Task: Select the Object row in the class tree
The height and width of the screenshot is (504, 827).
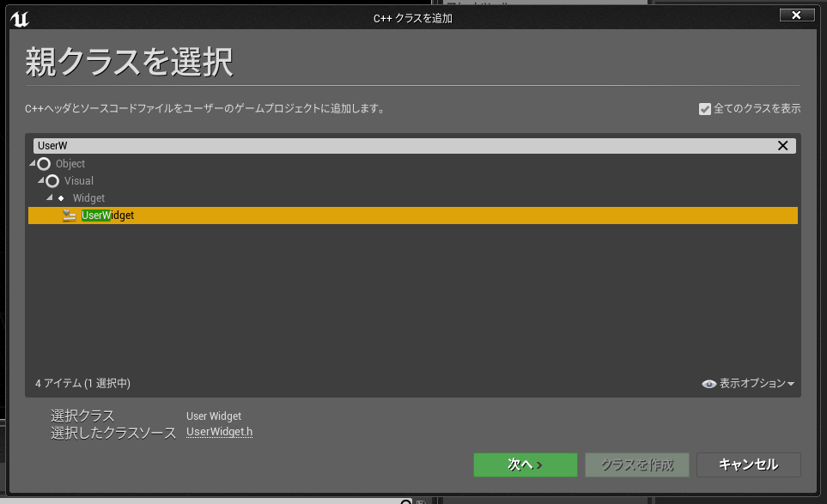Action: coord(413,164)
